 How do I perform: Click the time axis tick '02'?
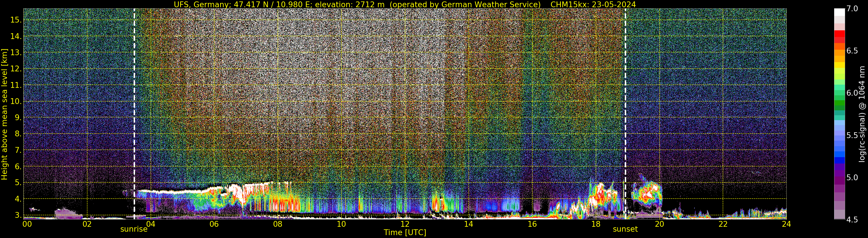[87, 224]
